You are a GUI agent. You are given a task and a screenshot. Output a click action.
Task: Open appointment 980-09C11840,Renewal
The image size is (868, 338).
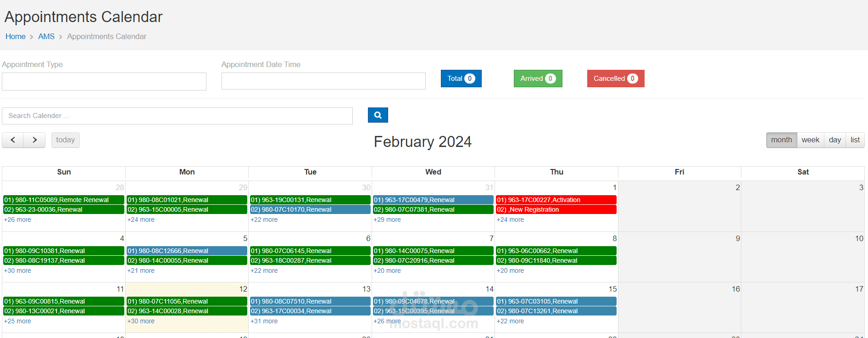556,260
